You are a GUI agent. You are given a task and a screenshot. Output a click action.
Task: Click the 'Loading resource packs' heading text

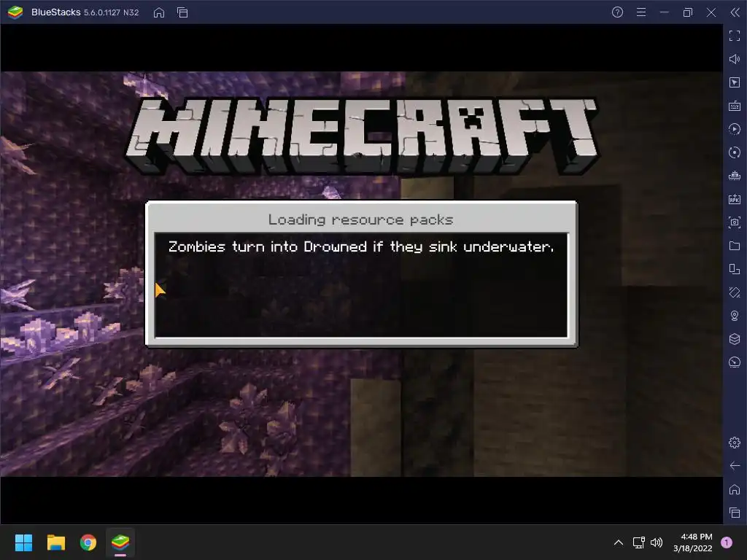point(360,219)
